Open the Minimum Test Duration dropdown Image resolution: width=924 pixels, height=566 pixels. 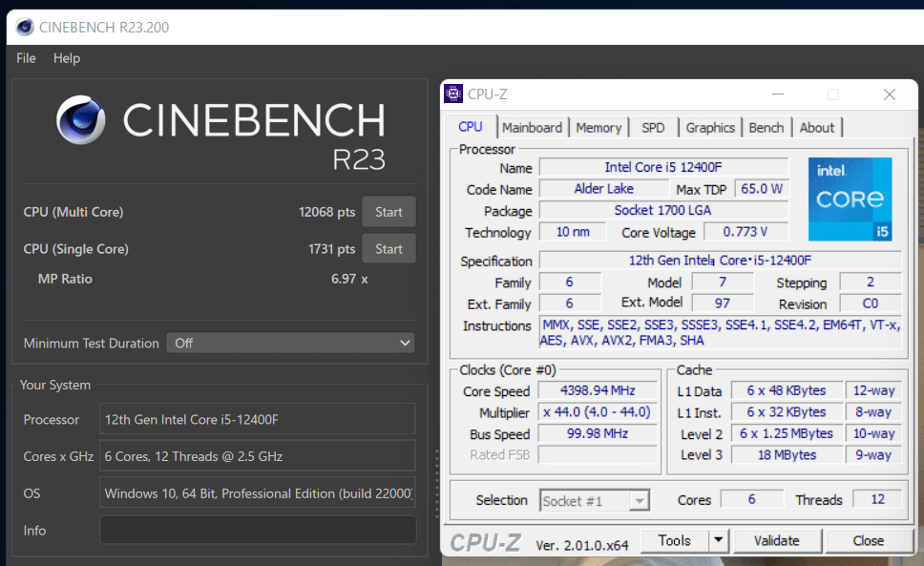tap(290, 343)
